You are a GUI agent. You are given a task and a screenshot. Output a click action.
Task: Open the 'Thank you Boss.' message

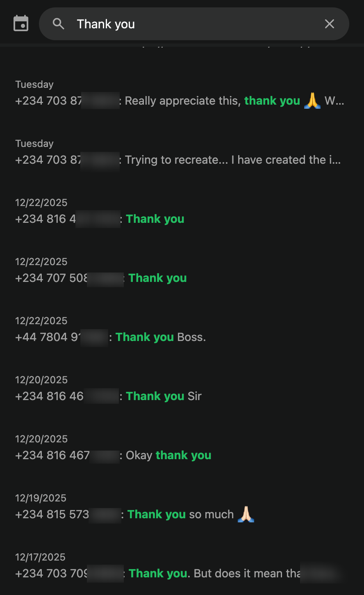[160, 337]
